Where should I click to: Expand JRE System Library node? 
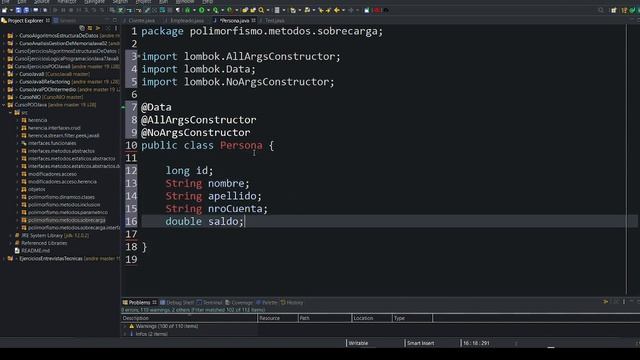click(11, 236)
